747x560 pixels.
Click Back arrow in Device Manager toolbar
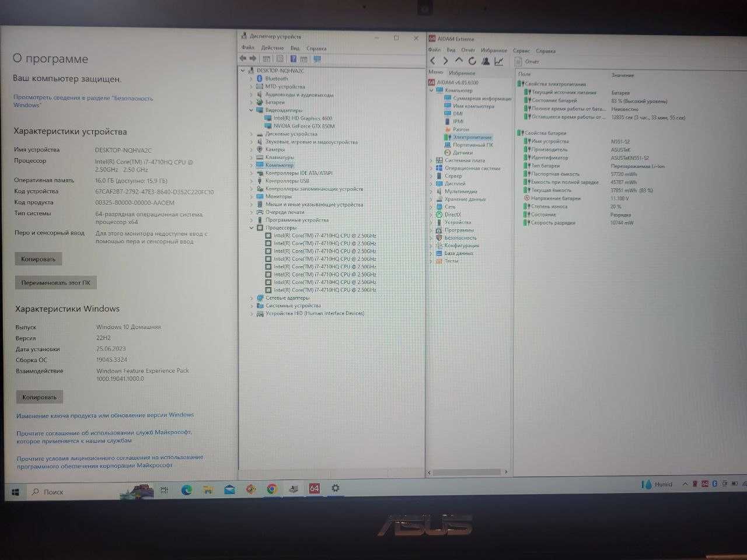(x=243, y=59)
